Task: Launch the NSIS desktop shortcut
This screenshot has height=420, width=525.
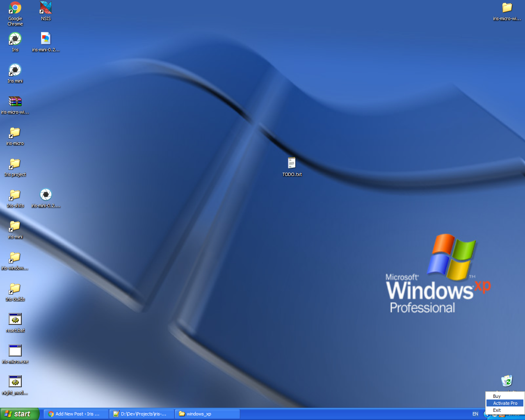Action: tap(46, 11)
